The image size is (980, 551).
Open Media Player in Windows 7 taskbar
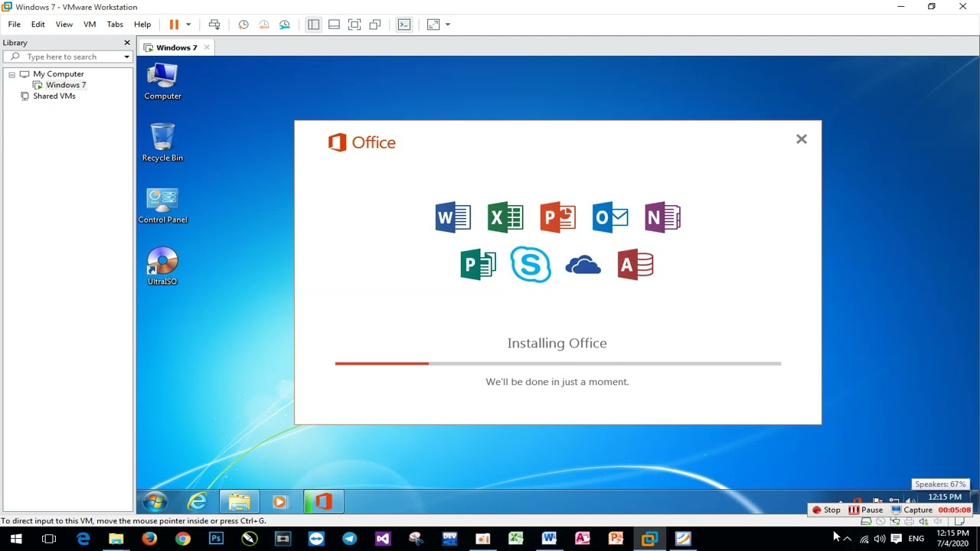coord(279,502)
